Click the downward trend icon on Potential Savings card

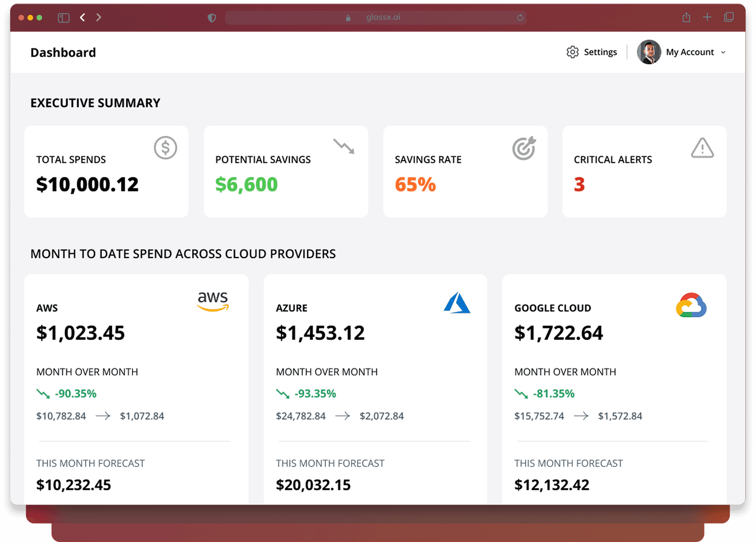(344, 146)
